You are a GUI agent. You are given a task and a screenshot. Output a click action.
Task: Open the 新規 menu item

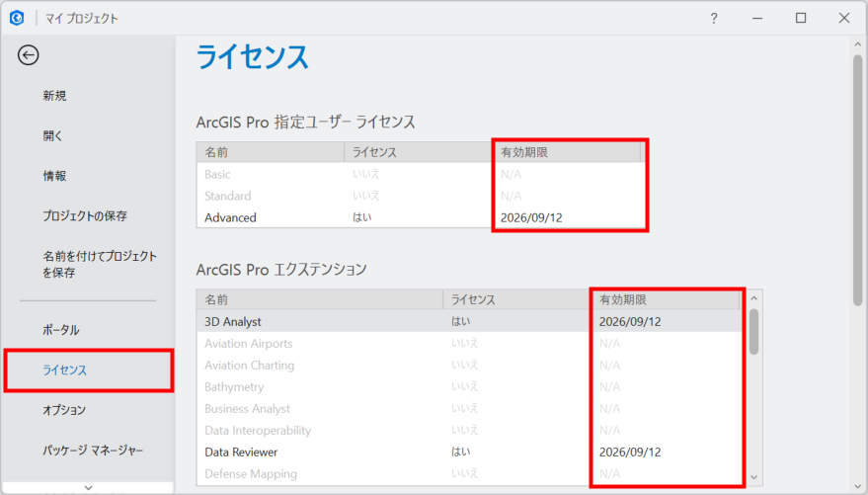pos(54,96)
